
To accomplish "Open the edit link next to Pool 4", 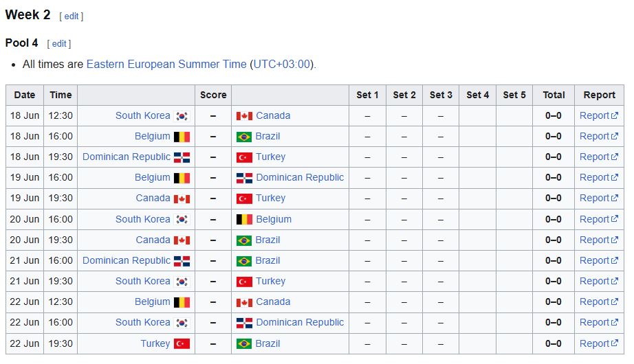I will click(59, 44).
